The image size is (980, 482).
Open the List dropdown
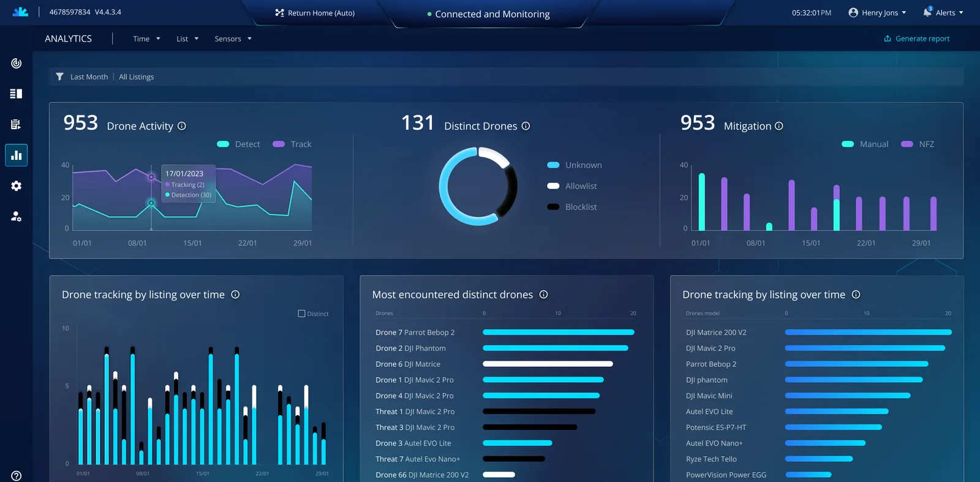187,39
